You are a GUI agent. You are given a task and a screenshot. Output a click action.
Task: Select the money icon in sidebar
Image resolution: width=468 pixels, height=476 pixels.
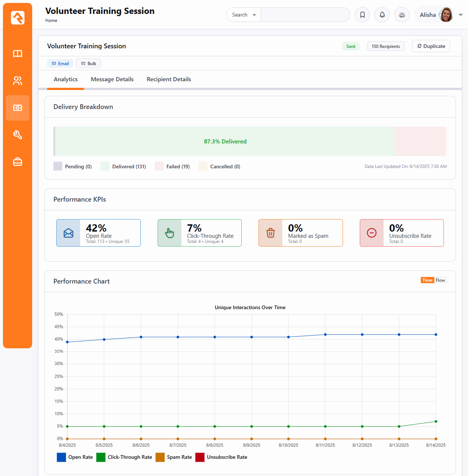pos(18,108)
